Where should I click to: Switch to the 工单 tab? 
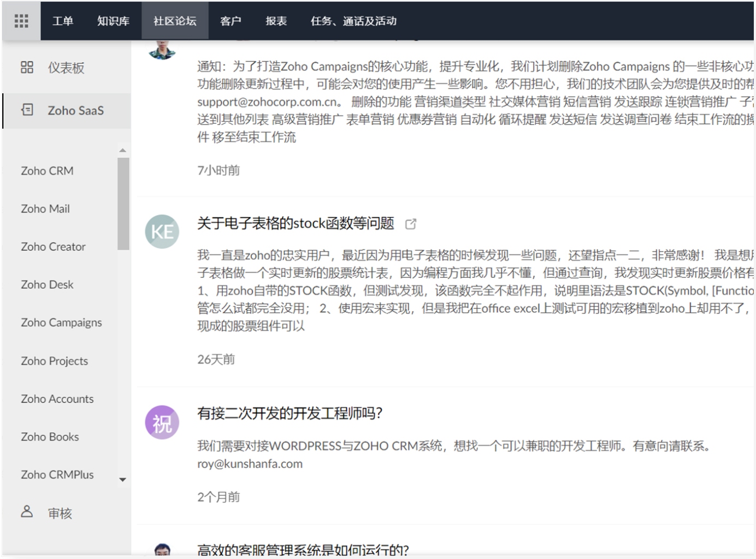point(63,22)
